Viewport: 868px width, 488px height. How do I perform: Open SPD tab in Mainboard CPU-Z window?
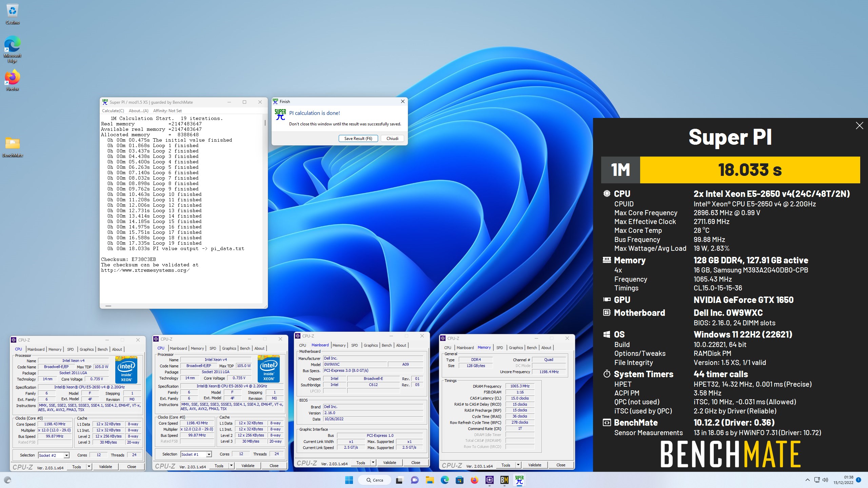[355, 345]
